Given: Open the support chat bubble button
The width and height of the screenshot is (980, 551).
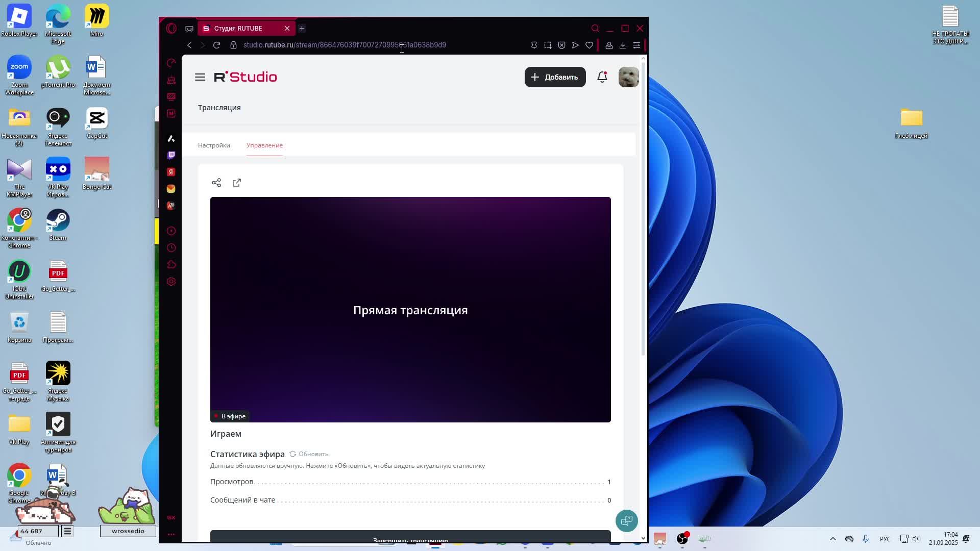Looking at the screenshot, I should coord(626,520).
